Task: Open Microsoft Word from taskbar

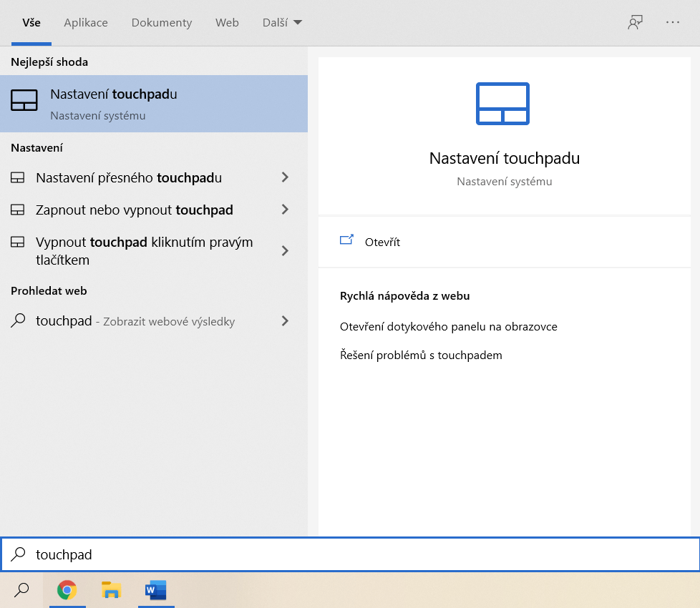Action: pyautogui.click(x=156, y=590)
